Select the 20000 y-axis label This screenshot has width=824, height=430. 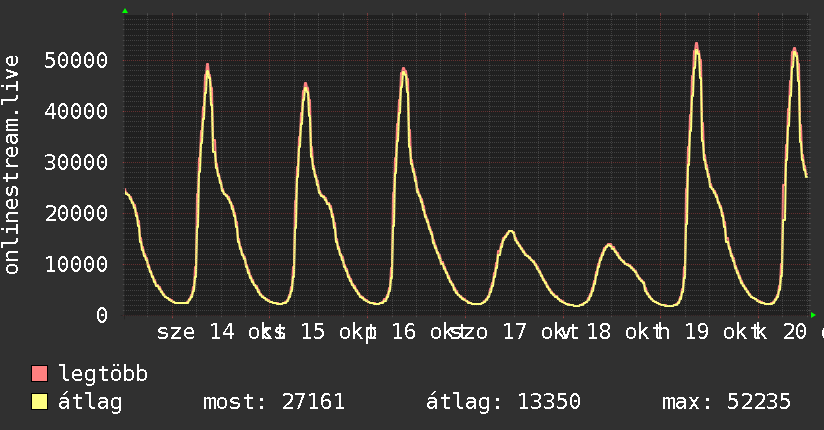pyautogui.click(x=76, y=213)
